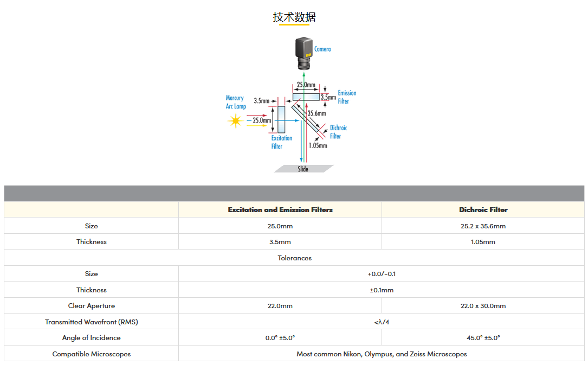Select the emission filter rectangle in diagram
The image size is (588, 371).
click(306, 97)
